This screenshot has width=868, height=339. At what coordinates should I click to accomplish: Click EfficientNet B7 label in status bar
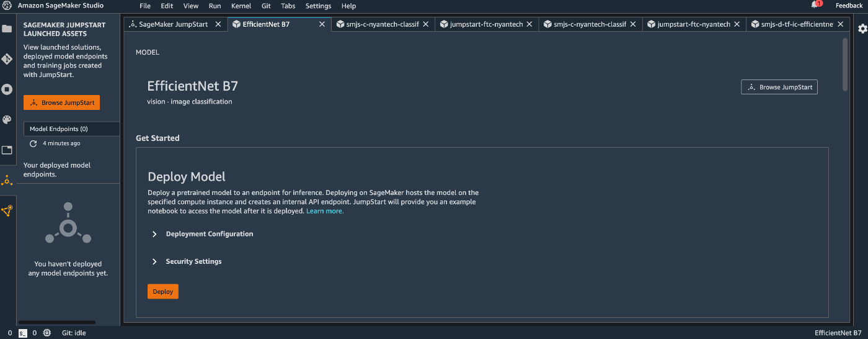coord(838,333)
